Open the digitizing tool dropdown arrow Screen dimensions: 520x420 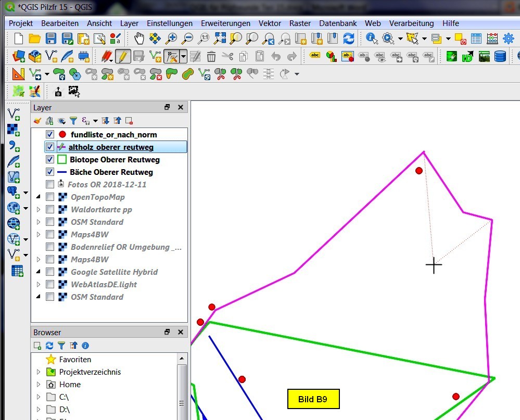[183, 57]
